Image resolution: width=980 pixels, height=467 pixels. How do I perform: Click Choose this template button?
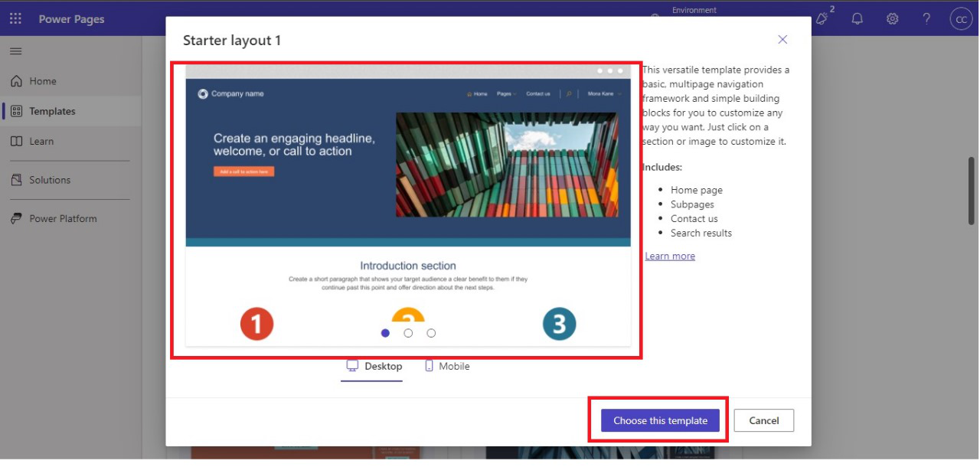click(x=660, y=420)
